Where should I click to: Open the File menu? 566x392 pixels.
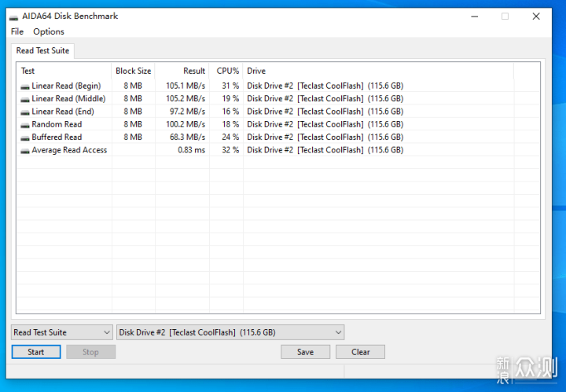pos(17,31)
